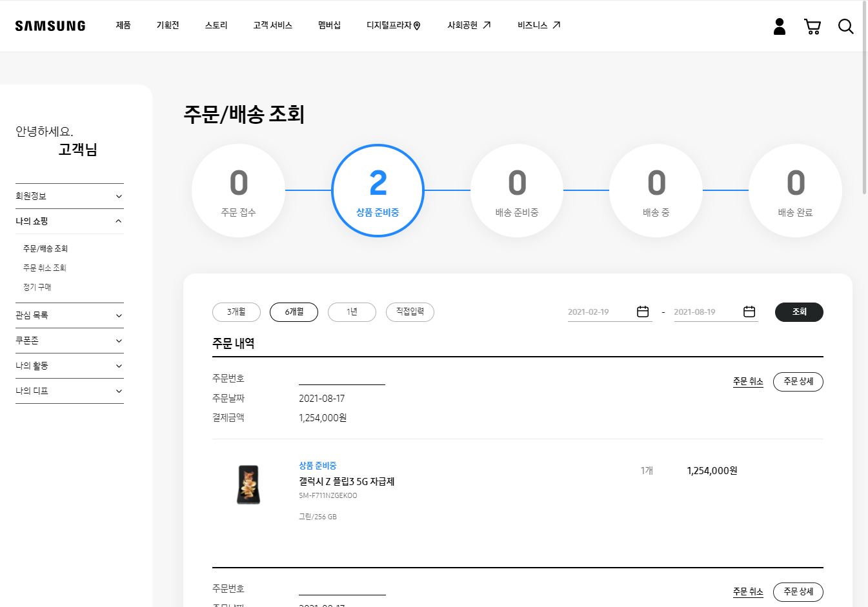Screen dimensions: 868x607
Task: Select the 3개월 period filter
Action: coord(236,312)
